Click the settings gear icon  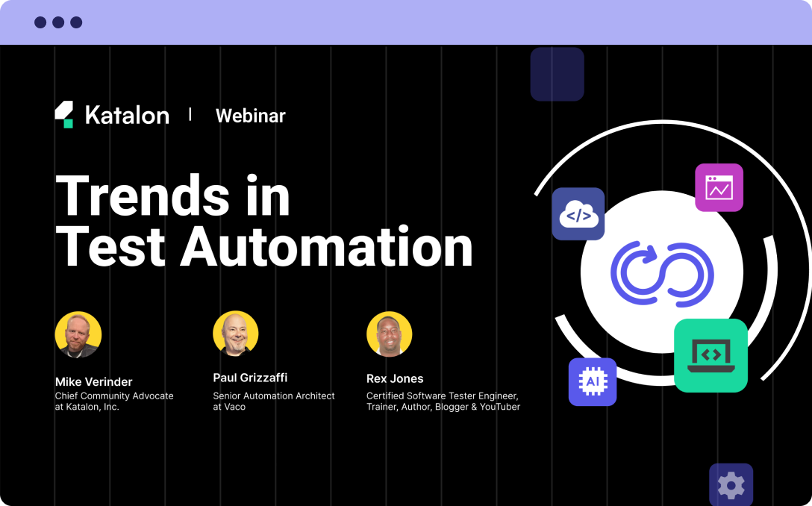(x=731, y=485)
